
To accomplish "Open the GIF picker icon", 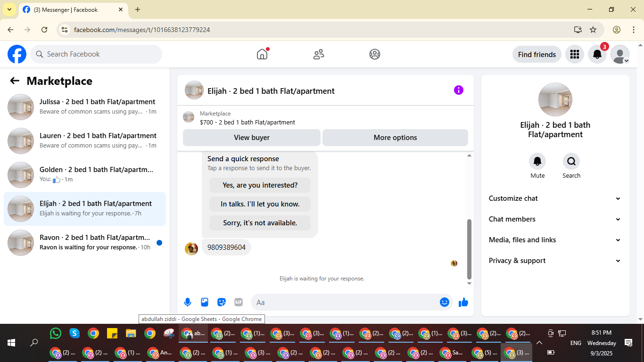I will 239,302.
